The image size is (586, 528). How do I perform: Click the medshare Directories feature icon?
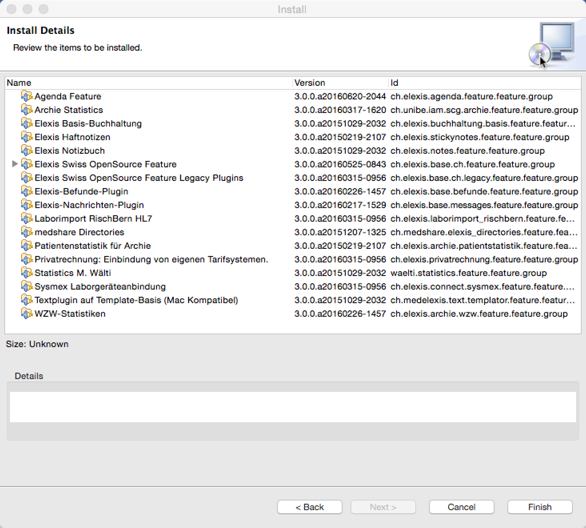pyautogui.click(x=27, y=232)
